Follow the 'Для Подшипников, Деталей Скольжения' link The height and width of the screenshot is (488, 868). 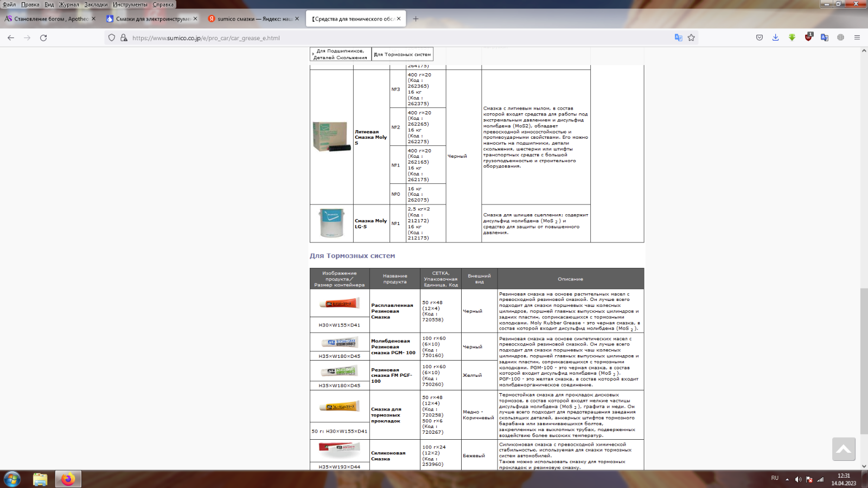click(341, 54)
